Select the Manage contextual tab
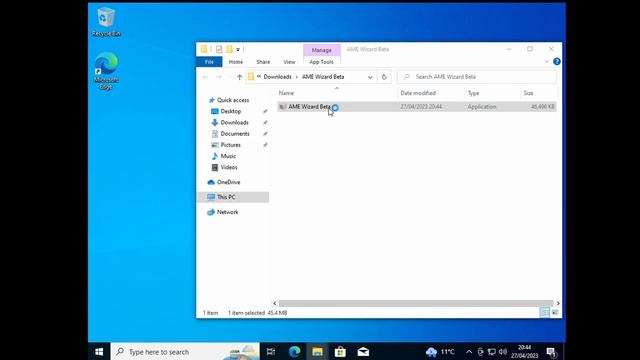Image resolution: width=640 pixels, height=360 pixels. tap(322, 50)
